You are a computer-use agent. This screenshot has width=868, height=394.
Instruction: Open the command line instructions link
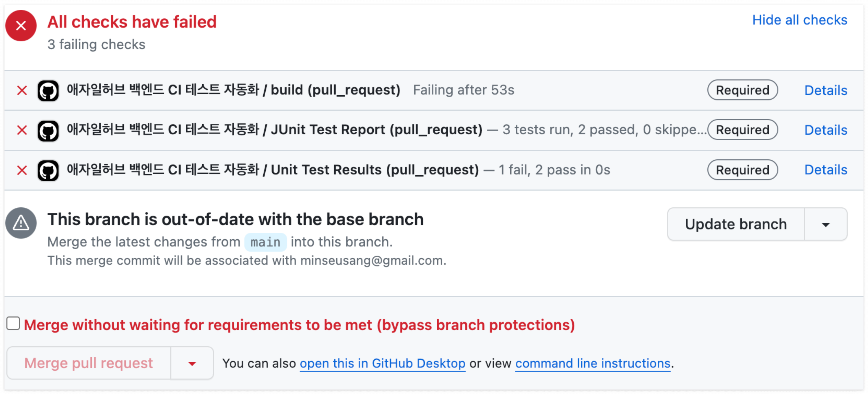point(593,363)
